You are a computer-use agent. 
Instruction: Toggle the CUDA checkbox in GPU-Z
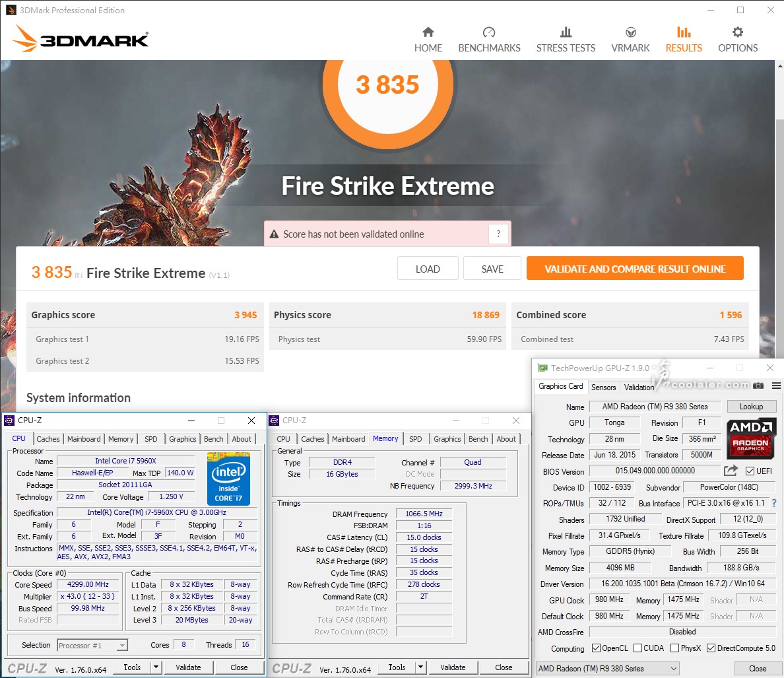pyautogui.click(x=637, y=648)
